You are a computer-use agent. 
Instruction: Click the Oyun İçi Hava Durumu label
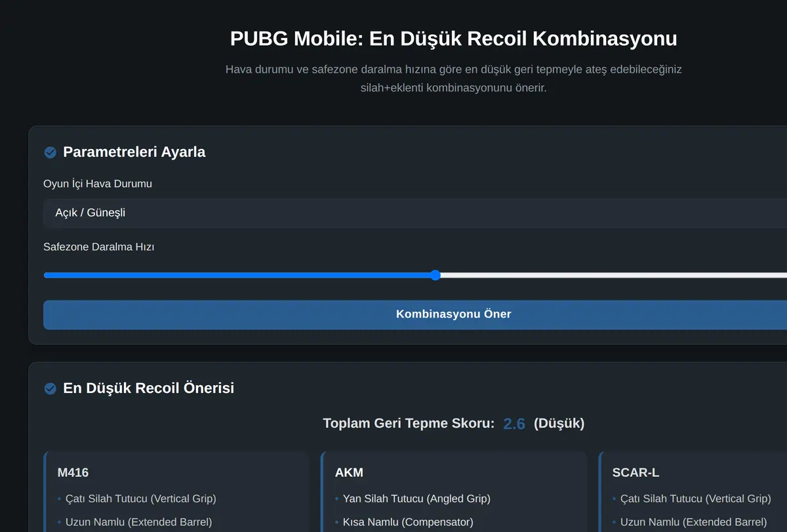[x=98, y=184]
